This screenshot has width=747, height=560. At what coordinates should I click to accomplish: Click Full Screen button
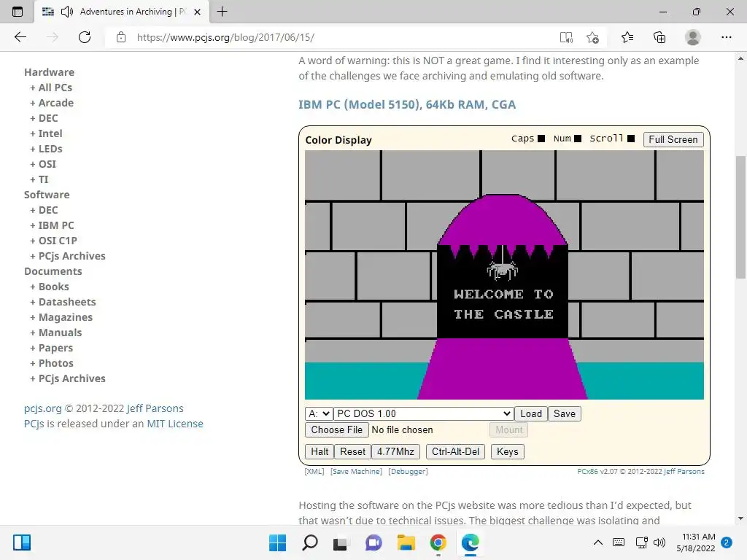point(673,139)
